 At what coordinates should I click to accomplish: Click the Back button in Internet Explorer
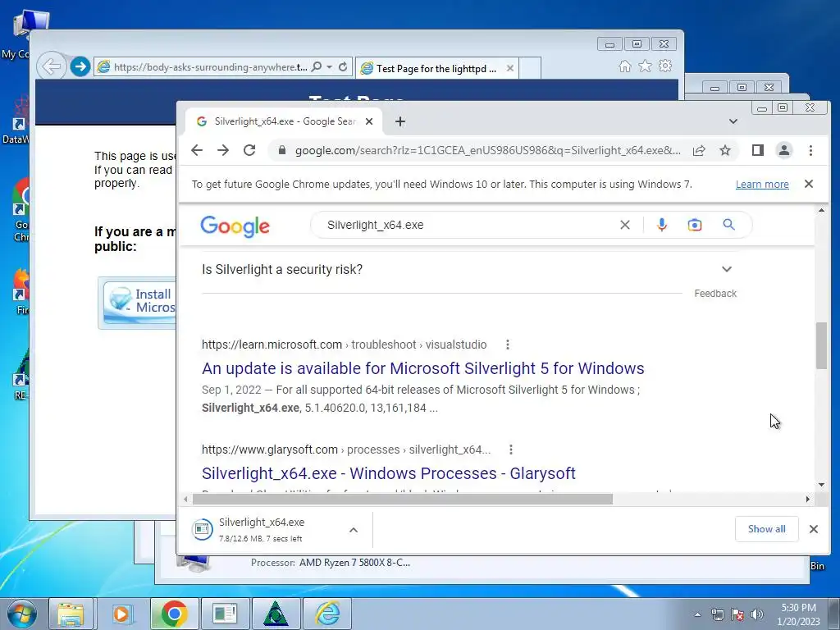(52, 67)
